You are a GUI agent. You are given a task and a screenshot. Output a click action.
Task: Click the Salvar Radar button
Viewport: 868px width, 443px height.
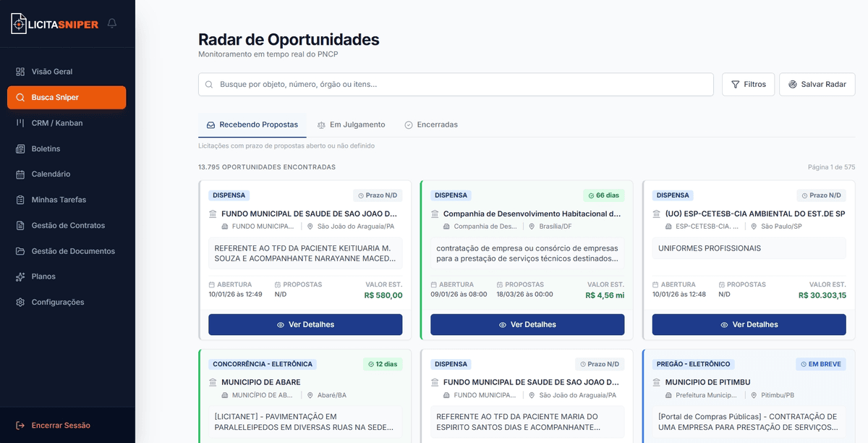tap(817, 84)
